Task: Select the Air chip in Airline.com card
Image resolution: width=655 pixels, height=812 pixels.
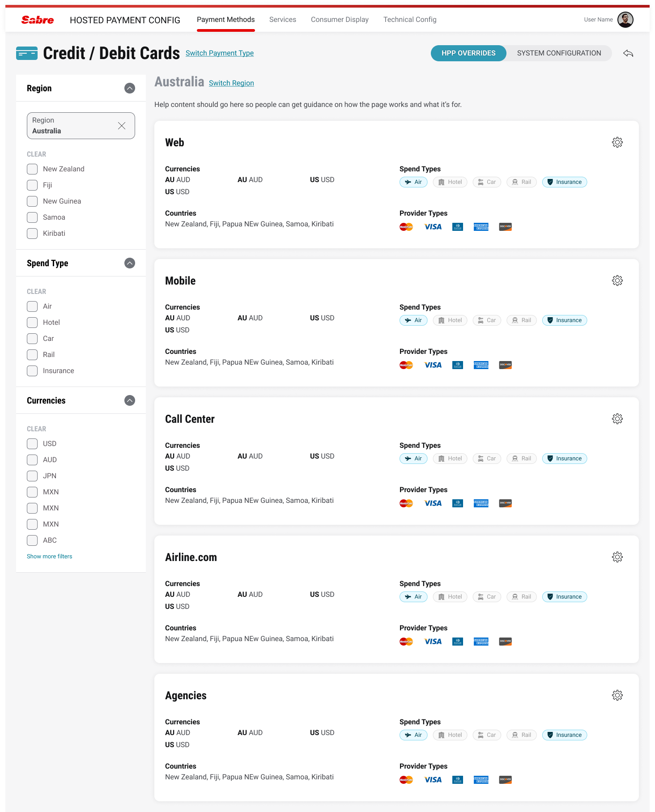Action: [x=413, y=597]
